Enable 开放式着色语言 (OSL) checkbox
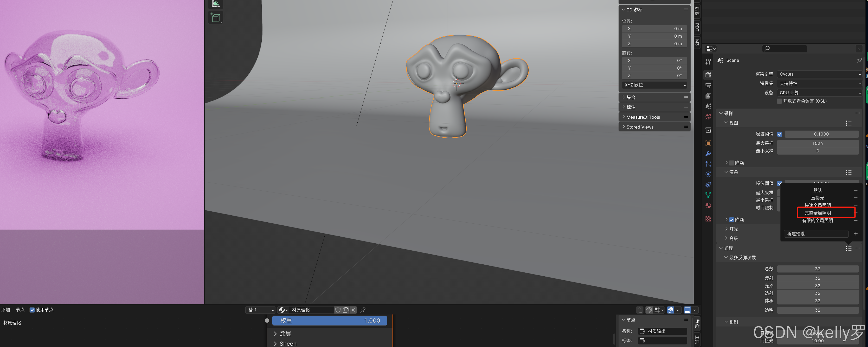The height and width of the screenshot is (347, 868). (x=779, y=101)
